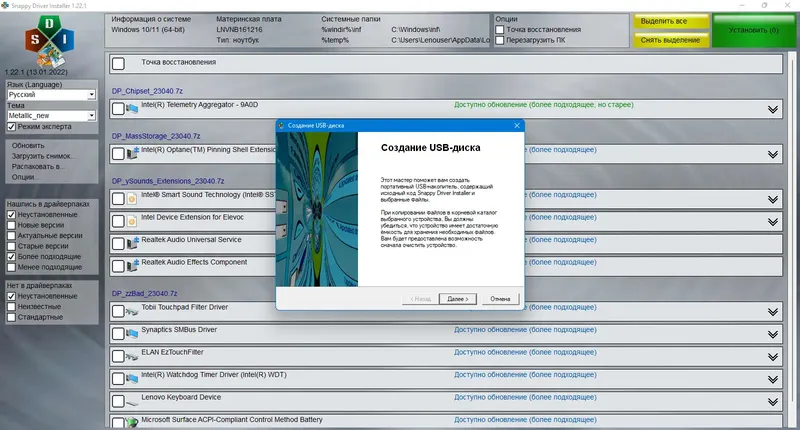Click the keyboard icon beside Lenovo Keyboard Device

point(132,402)
